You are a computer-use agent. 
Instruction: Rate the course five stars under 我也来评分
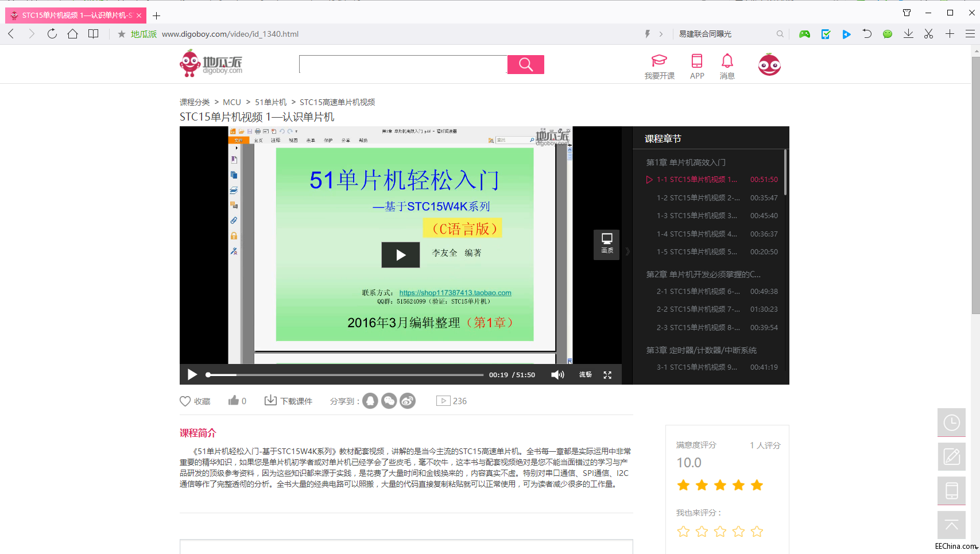(757, 532)
